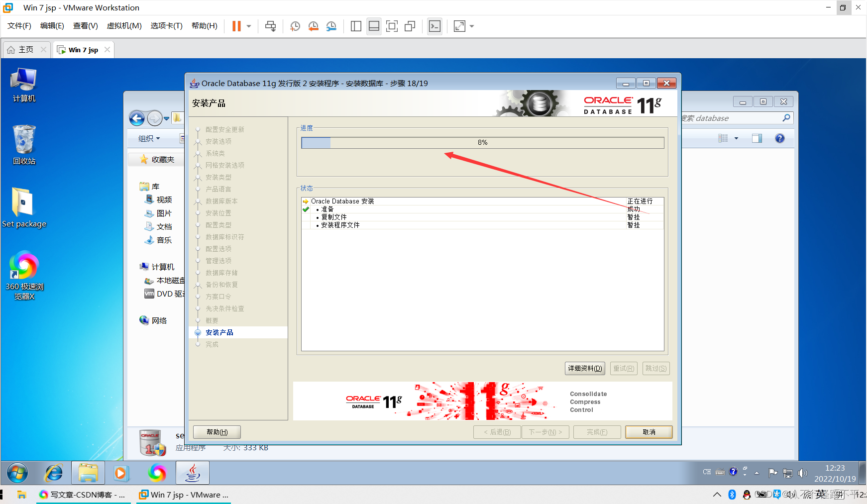Viewport: 867px width, 504px height.
Task: Switch to Unity mode icon in VMware toolbar
Action: [x=410, y=26]
